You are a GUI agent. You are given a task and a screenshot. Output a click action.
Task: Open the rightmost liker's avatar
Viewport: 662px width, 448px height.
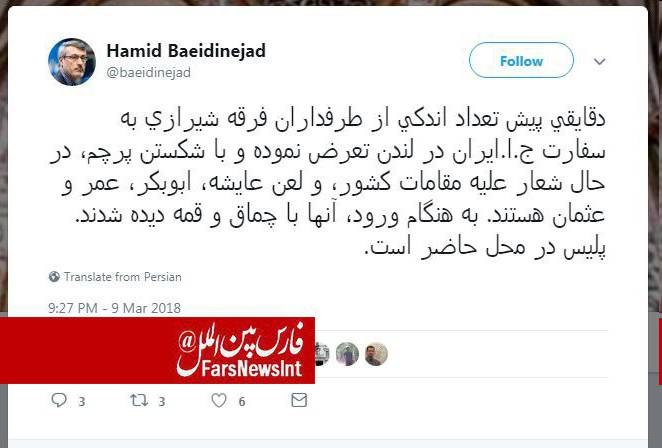click(376, 354)
